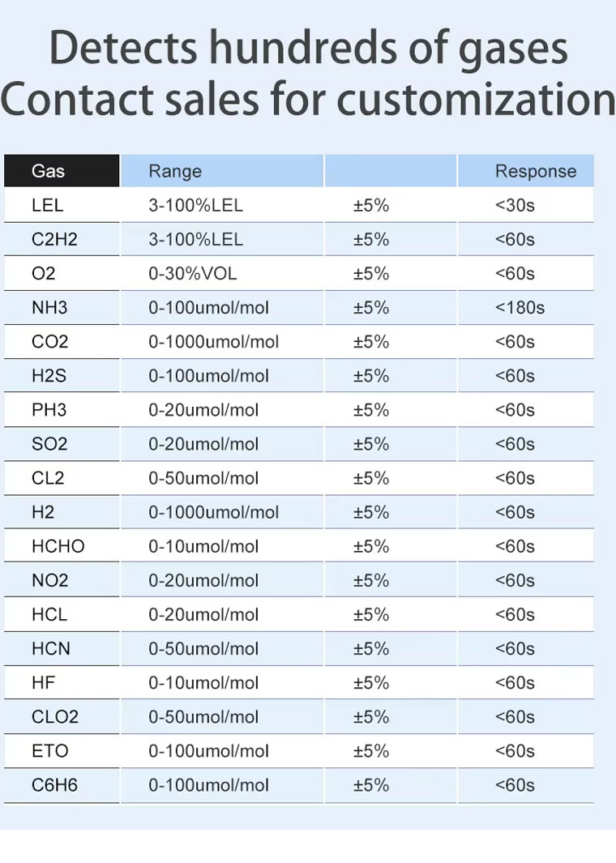Click the C2H2 gas cell

coord(62,239)
